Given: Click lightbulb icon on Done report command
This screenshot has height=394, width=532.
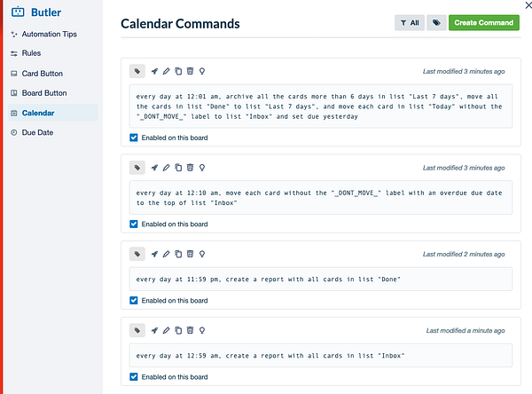Looking at the screenshot, I should 202,255.
